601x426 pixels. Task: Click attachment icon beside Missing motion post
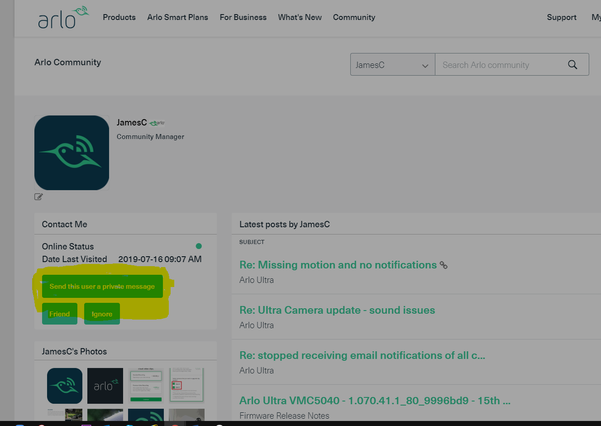444,266
